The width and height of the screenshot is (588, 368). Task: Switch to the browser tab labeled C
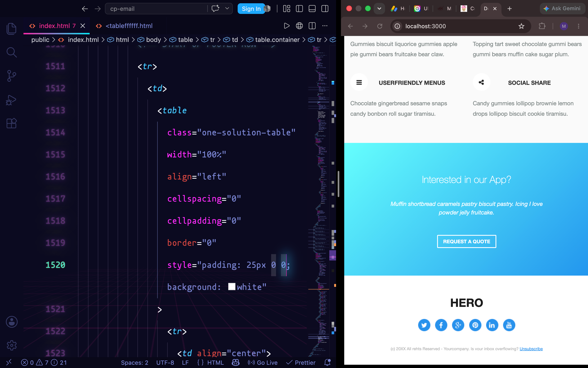(468, 9)
